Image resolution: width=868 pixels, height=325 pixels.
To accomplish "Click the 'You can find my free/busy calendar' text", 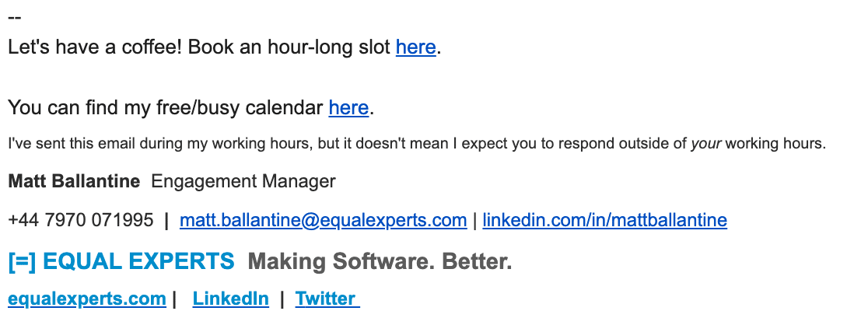I will point(166,107).
